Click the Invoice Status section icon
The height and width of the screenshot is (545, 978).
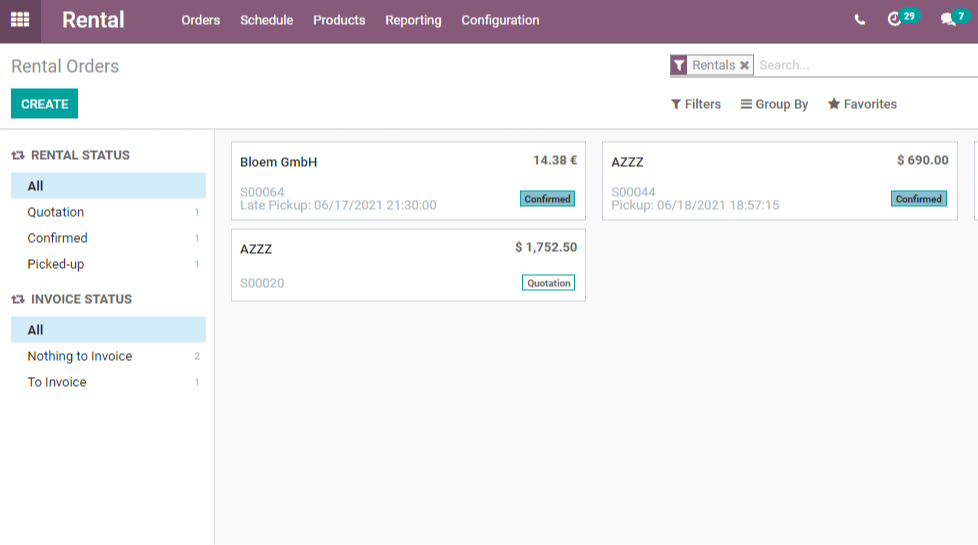pos(17,299)
